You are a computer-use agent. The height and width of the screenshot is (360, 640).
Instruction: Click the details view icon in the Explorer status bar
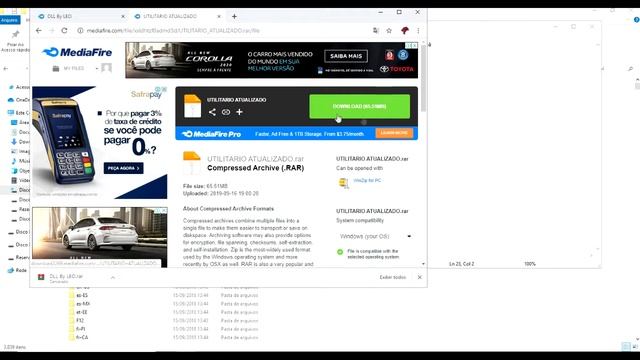(626, 347)
